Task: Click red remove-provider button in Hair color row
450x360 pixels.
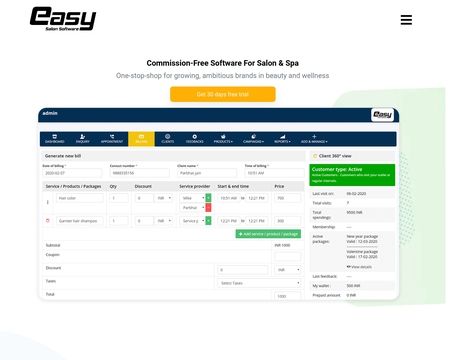Action: point(208,208)
